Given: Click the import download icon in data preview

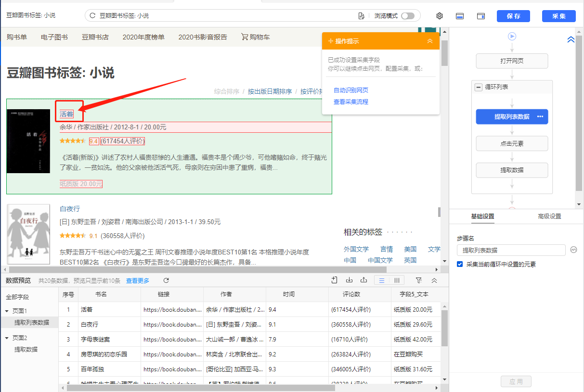Looking at the screenshot, I should (x=350, y=280).
